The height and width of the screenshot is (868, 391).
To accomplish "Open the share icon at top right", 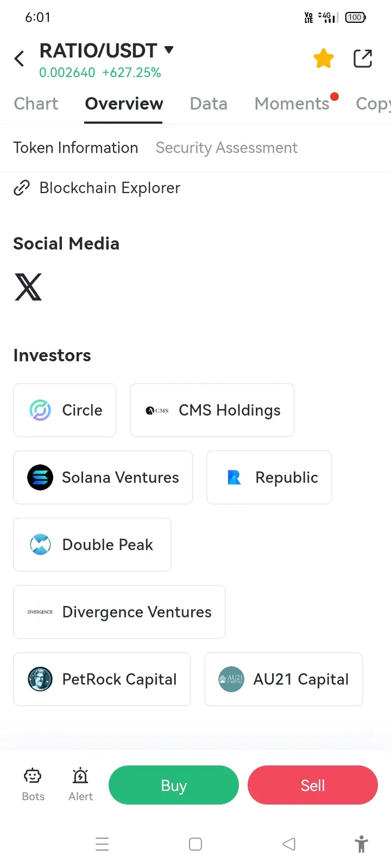I will click(x=363, y=59).
